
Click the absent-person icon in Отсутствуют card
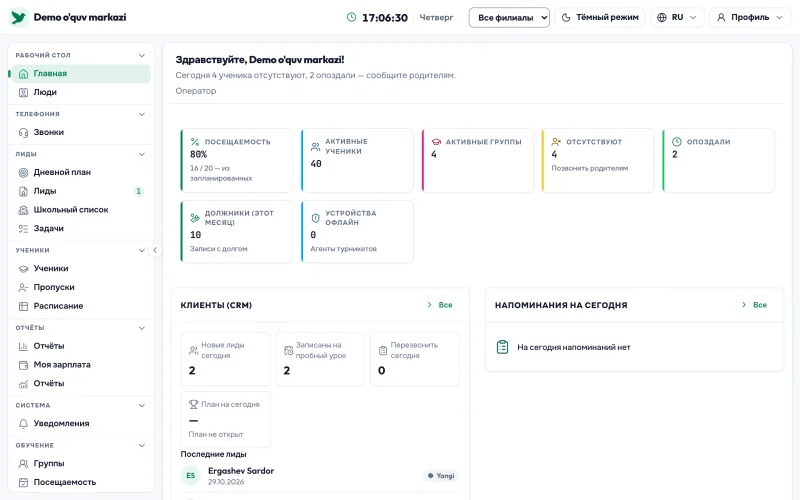pyautogui.click(x=556, y=142)
